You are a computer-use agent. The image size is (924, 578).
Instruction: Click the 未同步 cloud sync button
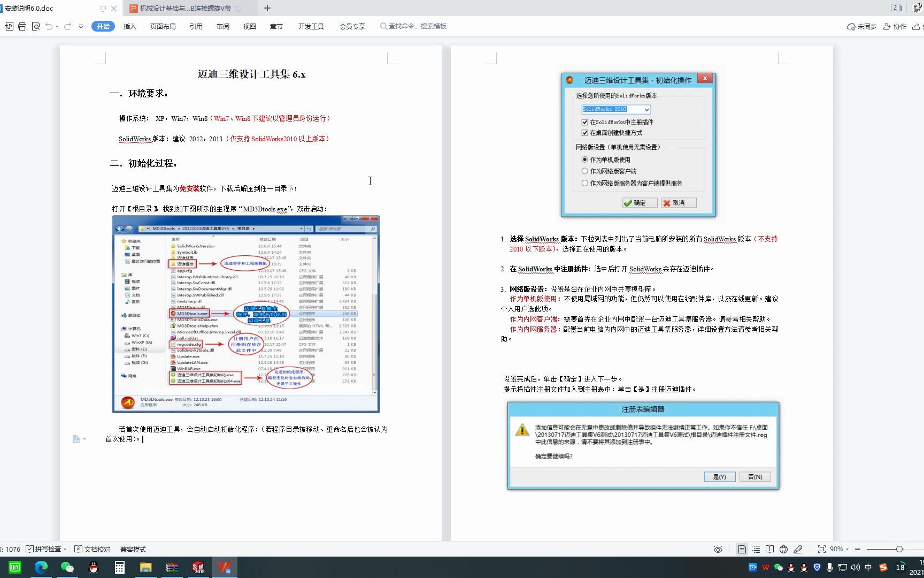(861, 26)
